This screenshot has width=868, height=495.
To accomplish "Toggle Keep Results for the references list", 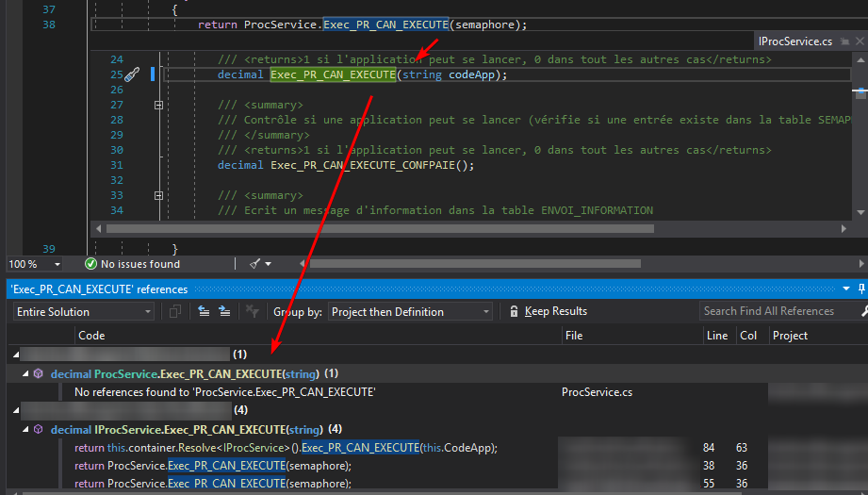I will 548,311.
